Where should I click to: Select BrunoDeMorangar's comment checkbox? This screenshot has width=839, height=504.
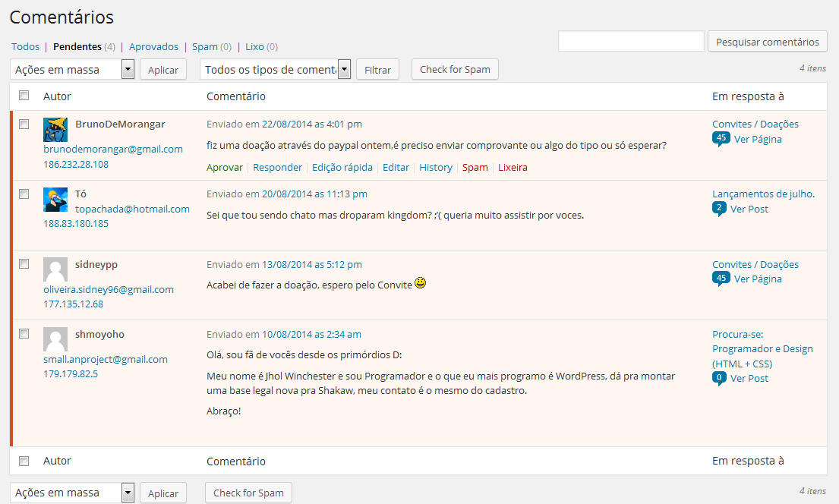click(x=24, y=124)
